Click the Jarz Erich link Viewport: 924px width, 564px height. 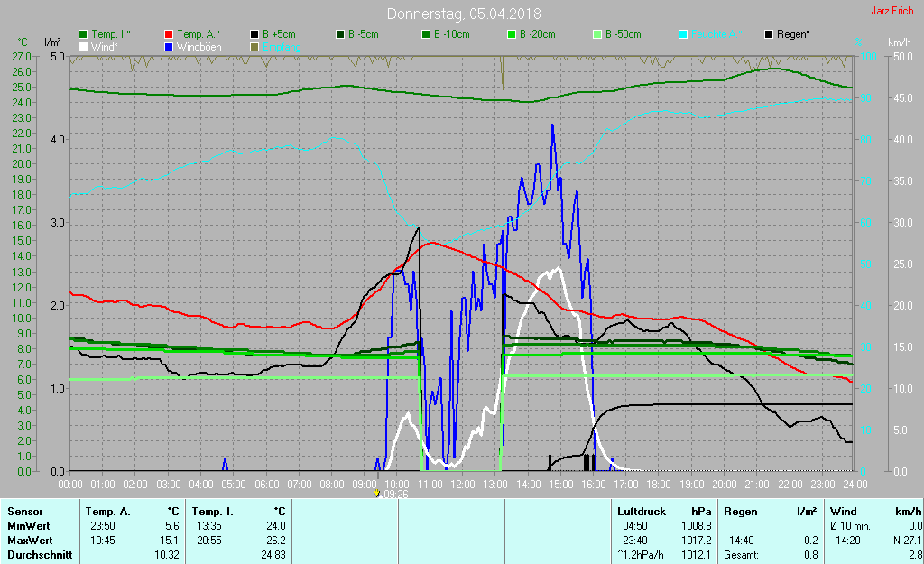click(x=891, y=12)
